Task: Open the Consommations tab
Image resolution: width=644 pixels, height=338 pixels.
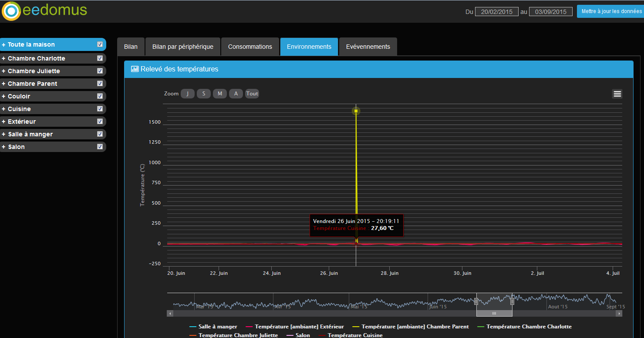Action: pyautogui.click(x=250, y=47)
